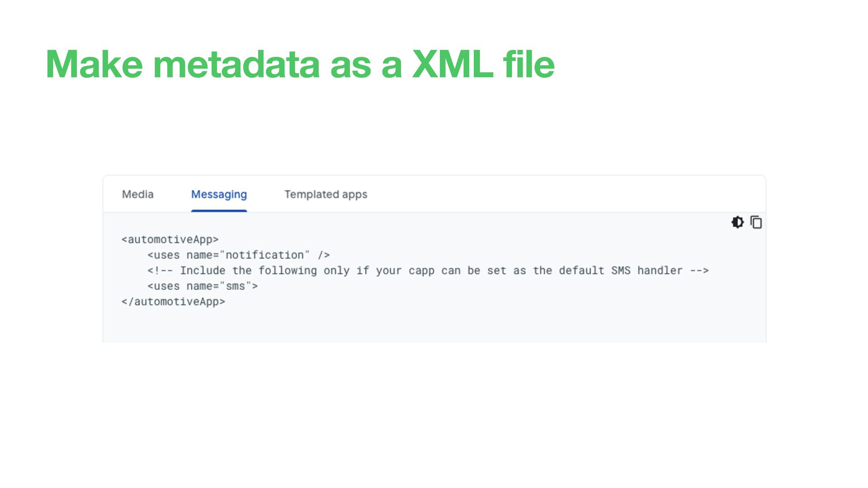Click the blue underline beneath Messaging

(x=219, y=211)
